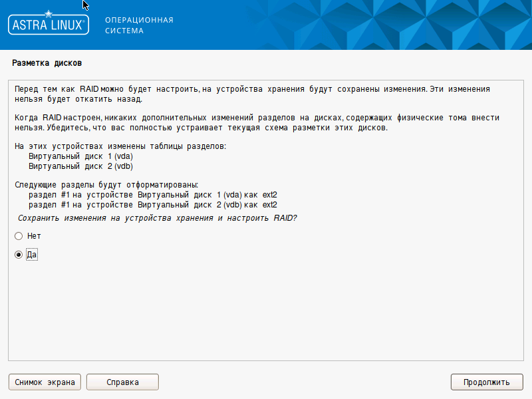Click the "На этих устройствах изменены таблицы разделов" line
This screenshot has width=532, height=399.
point(120,146)
